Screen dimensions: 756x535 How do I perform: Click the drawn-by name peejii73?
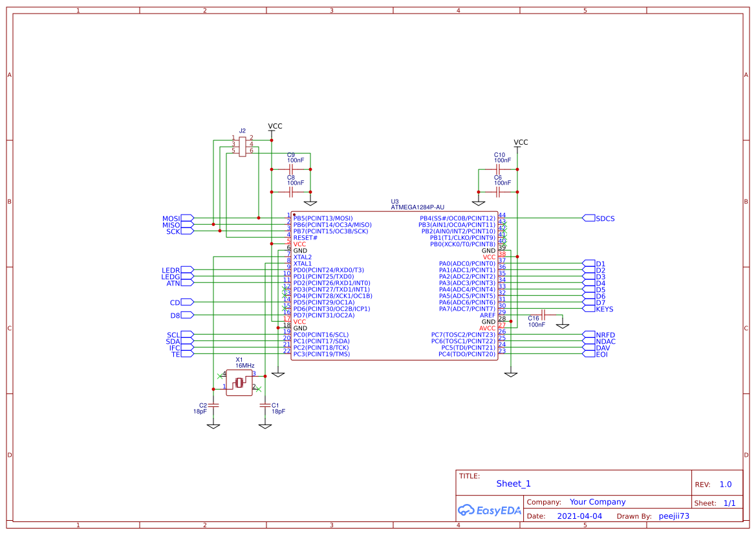point(673,516)
